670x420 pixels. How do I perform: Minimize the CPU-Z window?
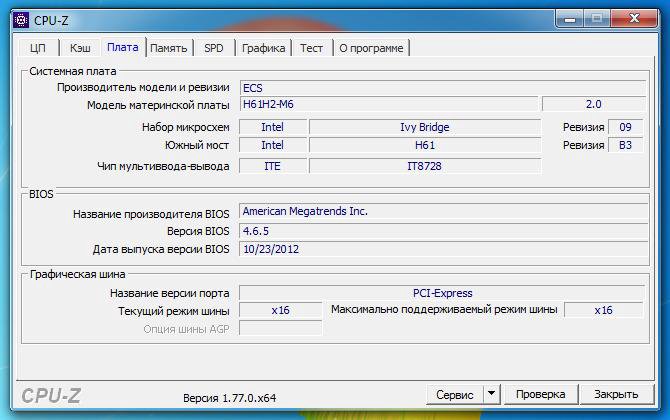(x=573, y=17)
